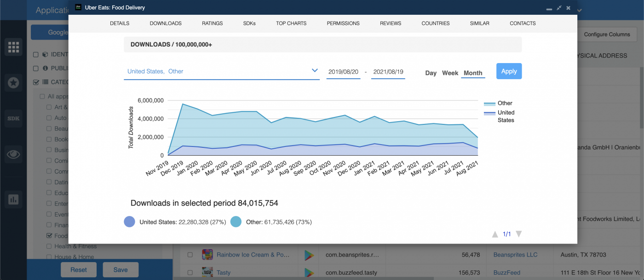
Task: Switch to the COUNTRIES tab
Action: (x=436, y=23)
